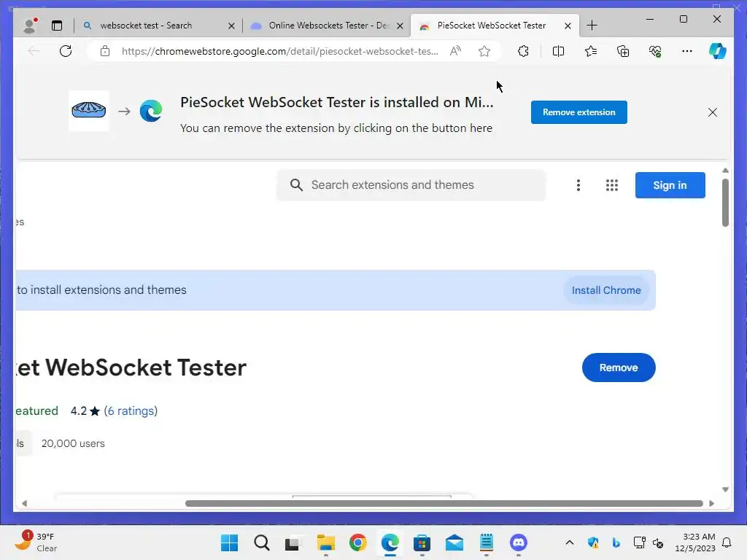The image size is (747, 560).
Task: Close the PieSocket WebSocket Tester tab
Action: coord(568,26)
